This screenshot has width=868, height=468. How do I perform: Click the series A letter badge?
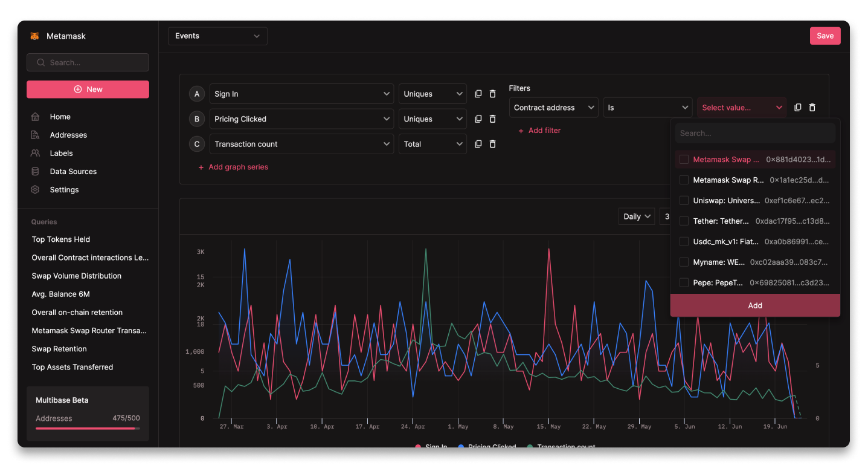[x=197, y=94]
